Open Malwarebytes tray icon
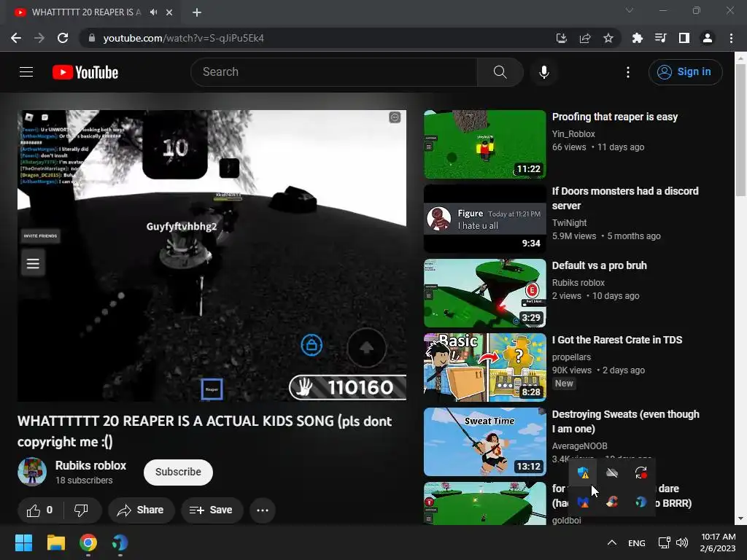 click(x=583, y=502)
